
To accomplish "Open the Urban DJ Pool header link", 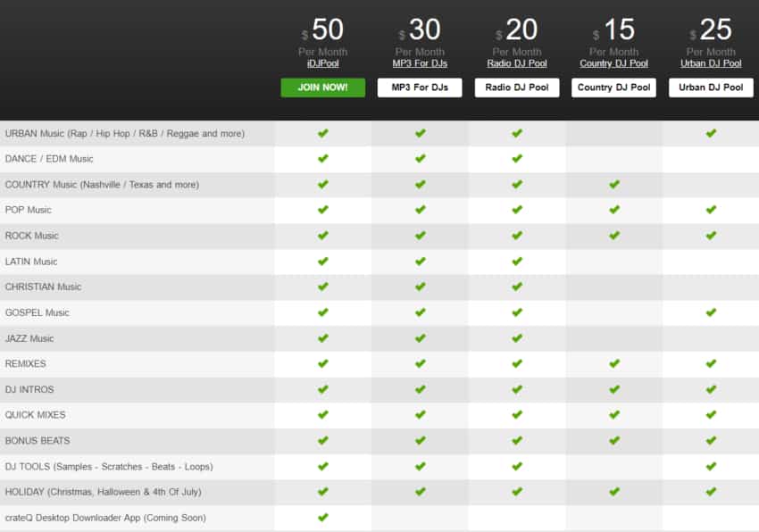I will (x=710, y=63).
